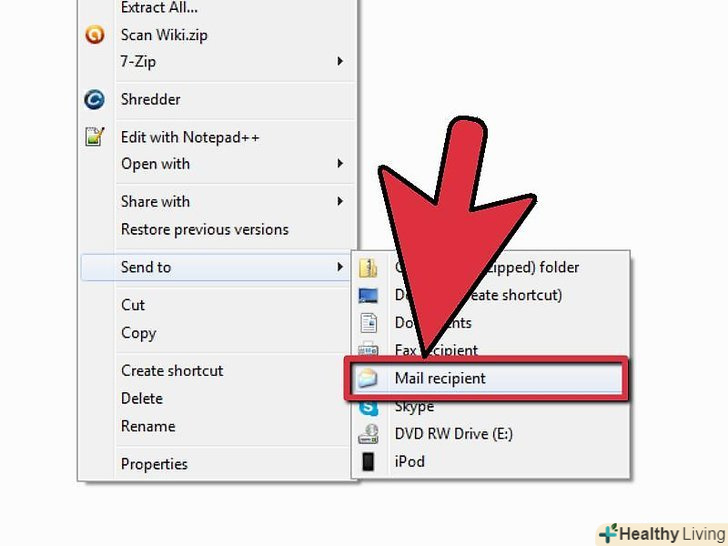Click the DVD RW Drive icon
This screenshot has width=728, height=546.
pyautogui.click(x=369, y=434)
